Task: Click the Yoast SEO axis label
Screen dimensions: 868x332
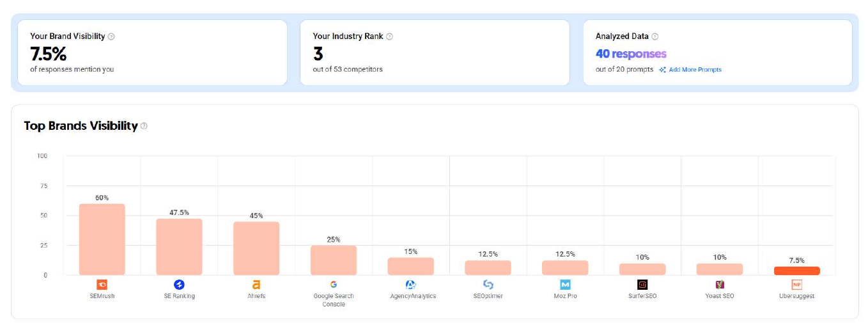Action: pyautogui.click(x=720, y=296)
